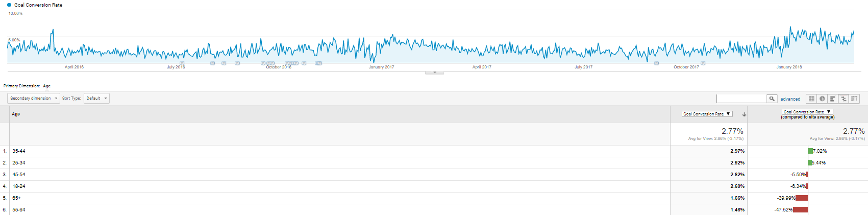Click the sort descending arrow in column header
This screenshot has height=215, width=868.
744,114
